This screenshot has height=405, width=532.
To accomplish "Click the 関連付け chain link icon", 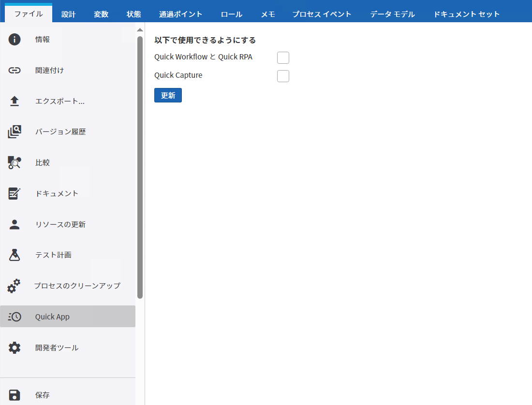I will click(14, 70).
